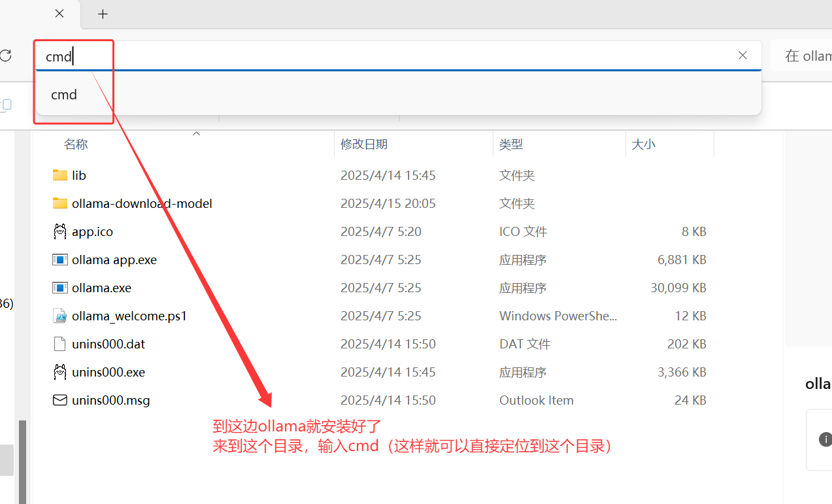Image resolution: width=832 pixels, height=504 pixels.
Task: Select the ollama app.exe file name
Action: (x=114, y=260)
